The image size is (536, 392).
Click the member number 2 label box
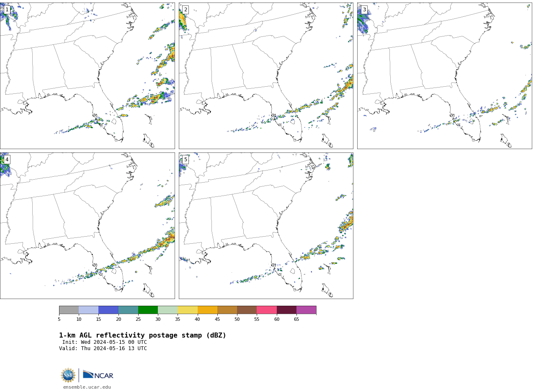(x=186, y=10)
